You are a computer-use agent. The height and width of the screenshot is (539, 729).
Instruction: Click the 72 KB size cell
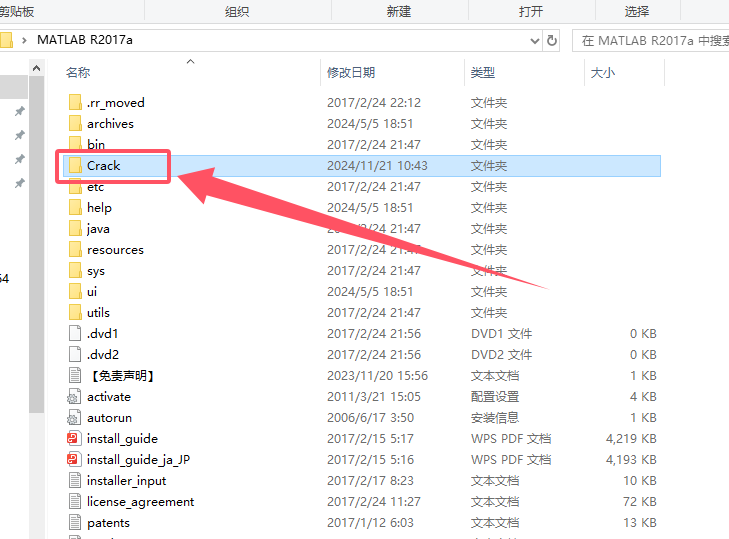pyautogui.click(x=640, y=502)
